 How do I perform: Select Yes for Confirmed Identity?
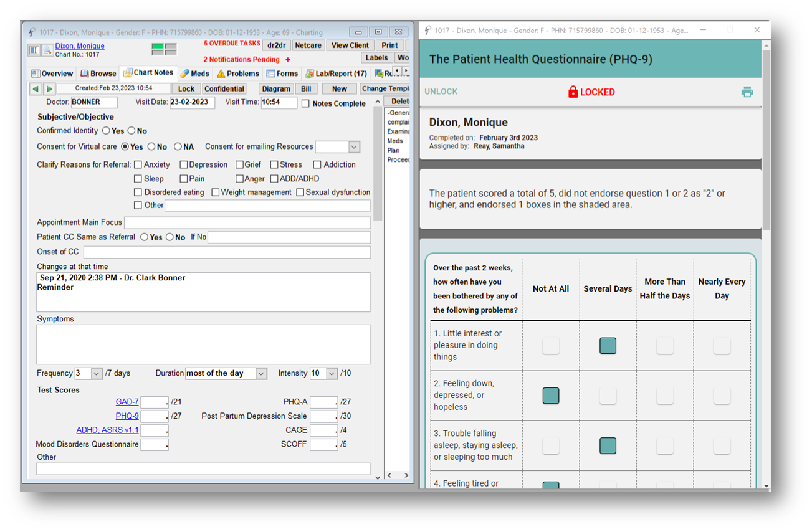[x=106, y=131]
